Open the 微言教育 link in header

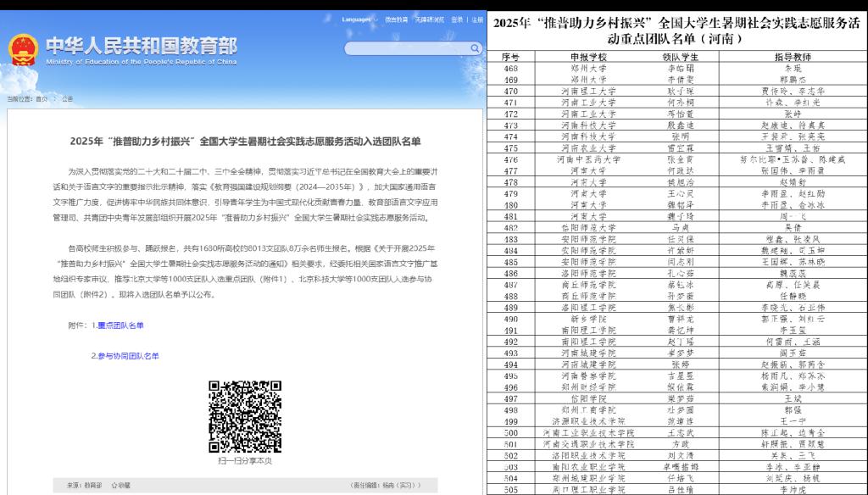click(396, 19)
